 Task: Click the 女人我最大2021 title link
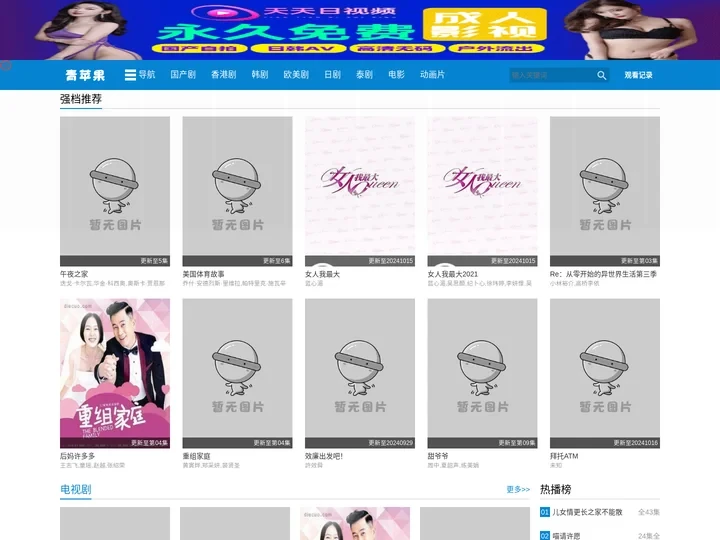coord(453,274)
